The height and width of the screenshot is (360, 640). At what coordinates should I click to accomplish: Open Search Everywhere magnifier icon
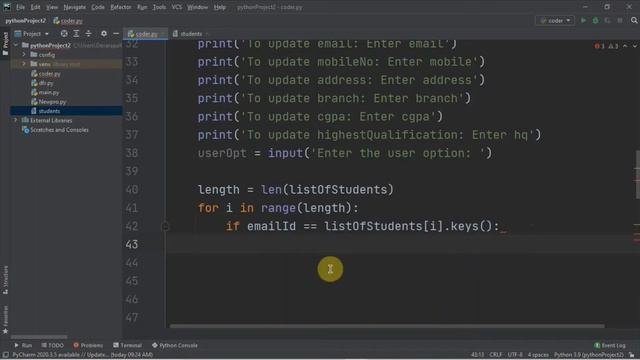(x=634, y=20)
